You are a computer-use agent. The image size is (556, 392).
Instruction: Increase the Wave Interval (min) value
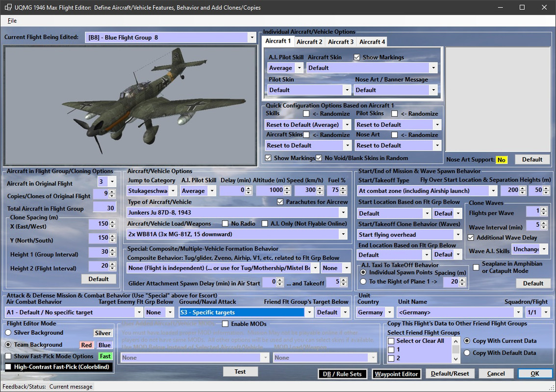pos(544,222)
